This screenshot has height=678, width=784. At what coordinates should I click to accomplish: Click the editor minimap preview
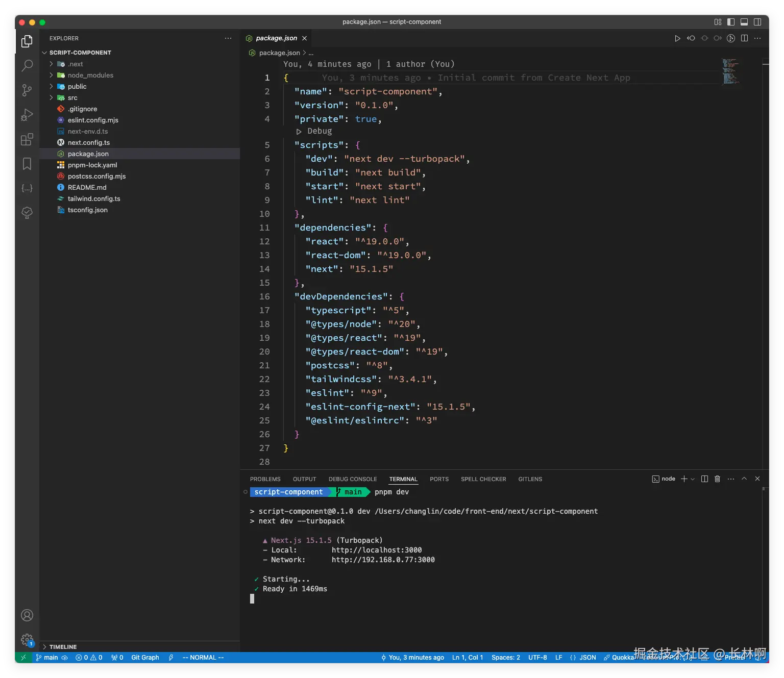click(x=730, y=71)
